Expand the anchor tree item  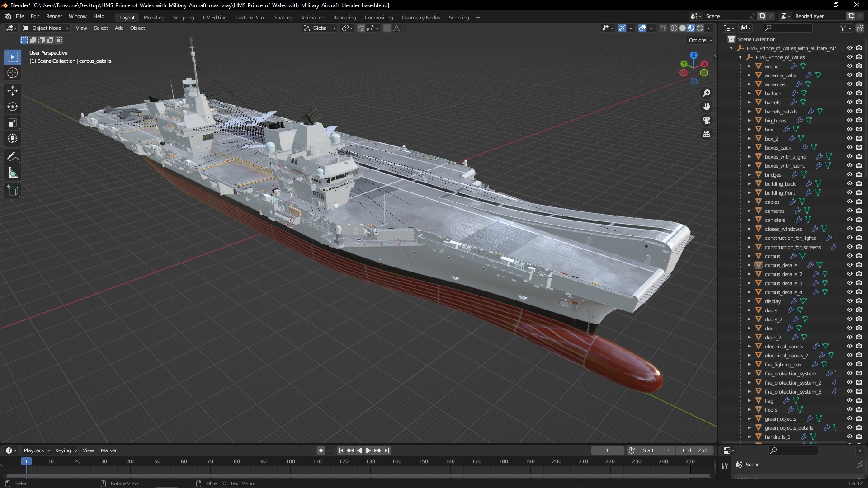pos(749,66)
